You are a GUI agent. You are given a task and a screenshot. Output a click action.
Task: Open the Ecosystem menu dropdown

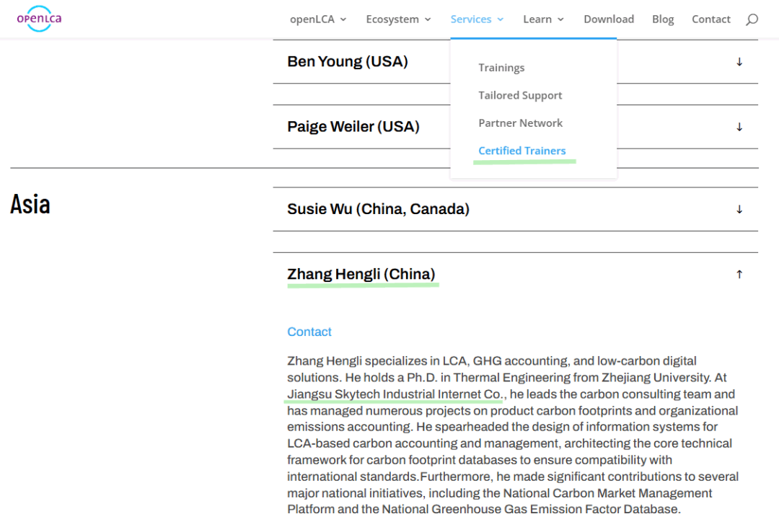[398, 19]
